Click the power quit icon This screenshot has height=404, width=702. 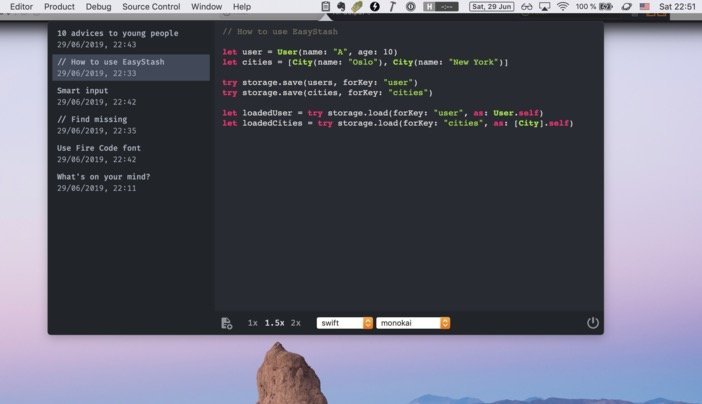[592, 322]
